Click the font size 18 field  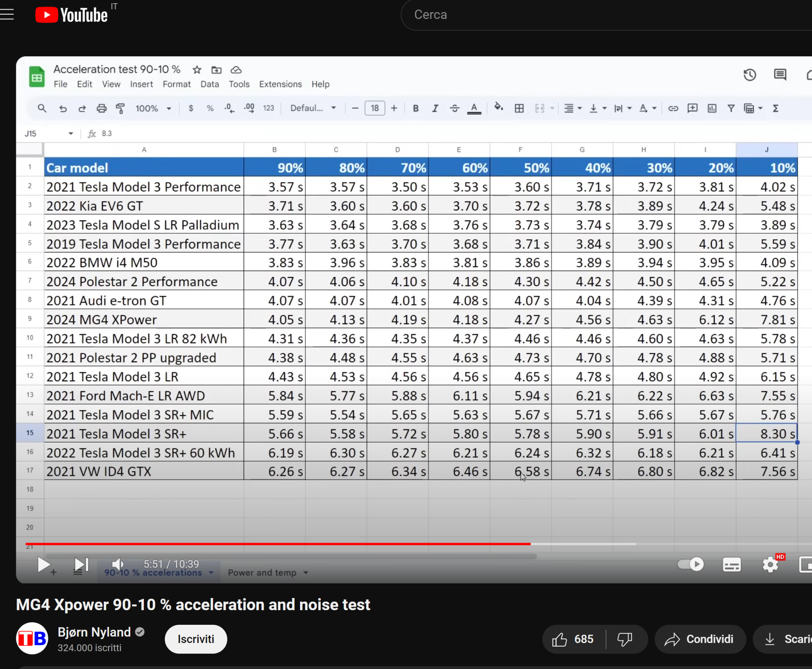click(x=375, y=108)
